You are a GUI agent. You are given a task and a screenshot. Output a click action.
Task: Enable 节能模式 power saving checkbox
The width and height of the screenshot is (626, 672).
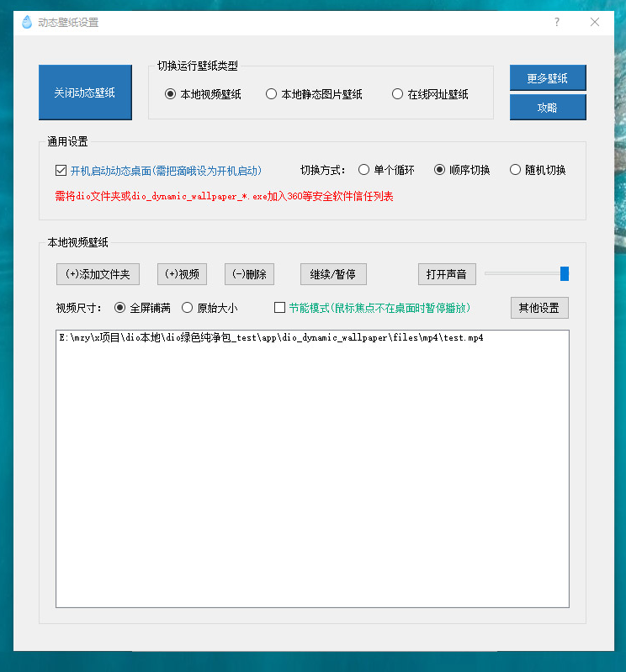coord(280,308)
